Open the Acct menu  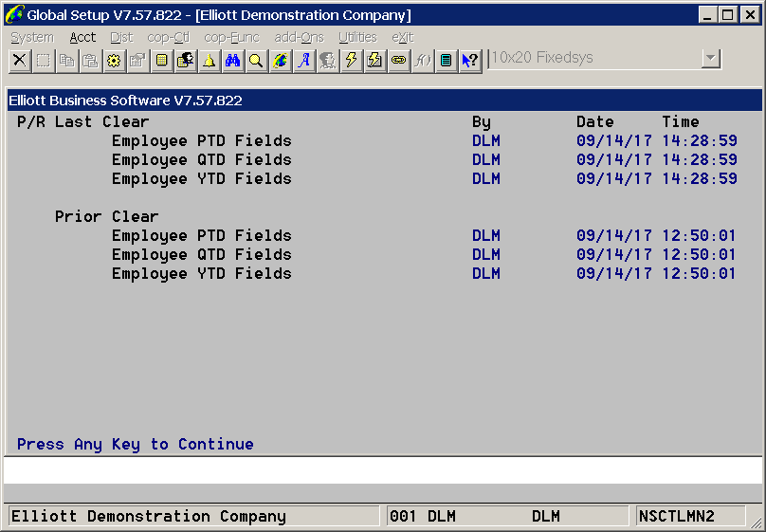tap(82, 38)
